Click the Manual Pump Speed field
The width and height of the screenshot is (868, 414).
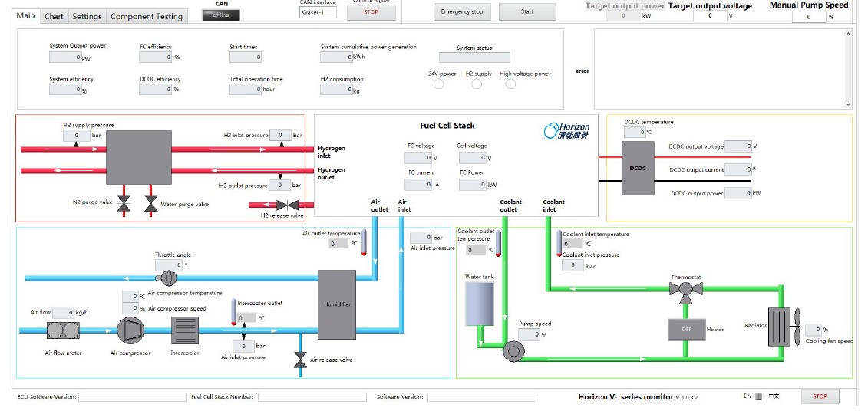tap(809, 17)
